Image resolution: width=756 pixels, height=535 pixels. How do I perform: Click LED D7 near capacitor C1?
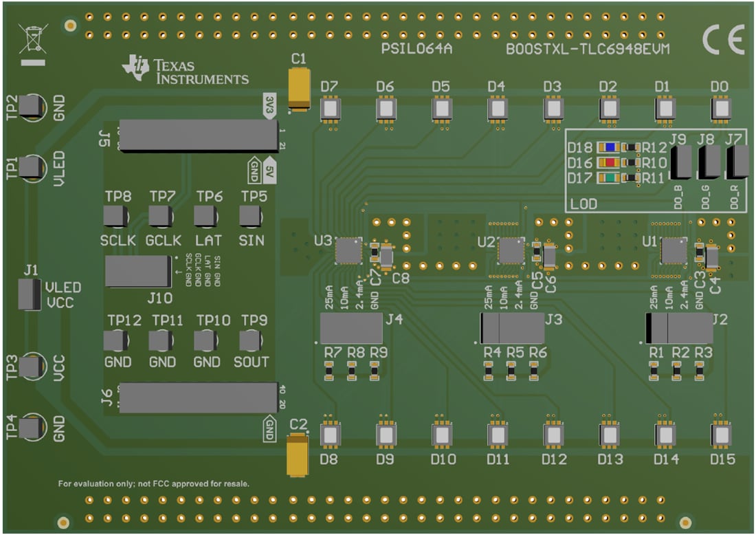coord(332,108)
